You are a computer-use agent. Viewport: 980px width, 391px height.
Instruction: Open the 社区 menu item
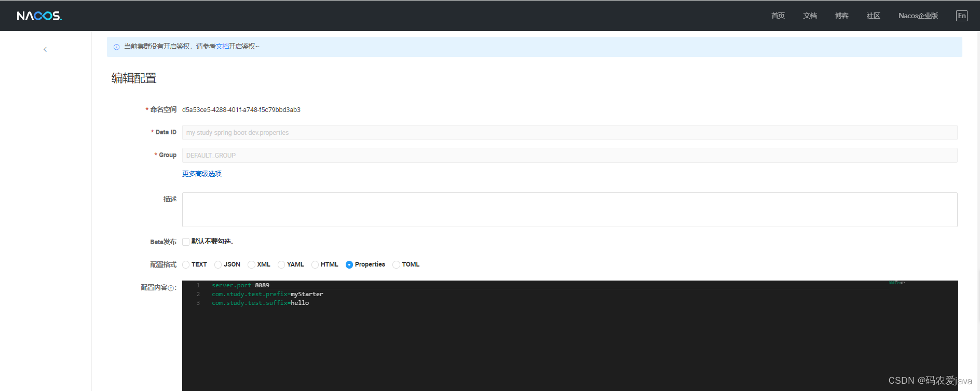tap(873, 16)
